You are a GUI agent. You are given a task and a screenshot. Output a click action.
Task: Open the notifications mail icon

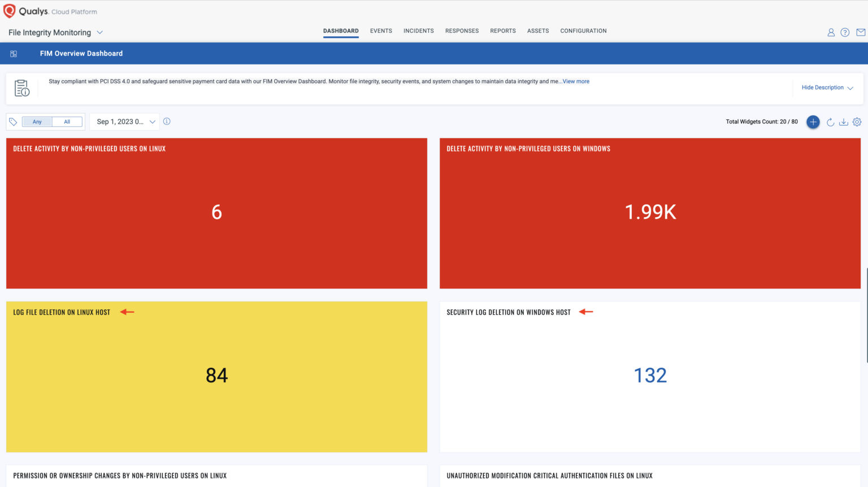(x=860, y=32)
